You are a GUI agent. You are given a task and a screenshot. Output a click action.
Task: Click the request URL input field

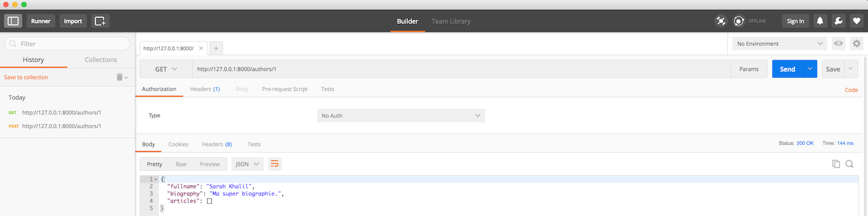(461, 69)
